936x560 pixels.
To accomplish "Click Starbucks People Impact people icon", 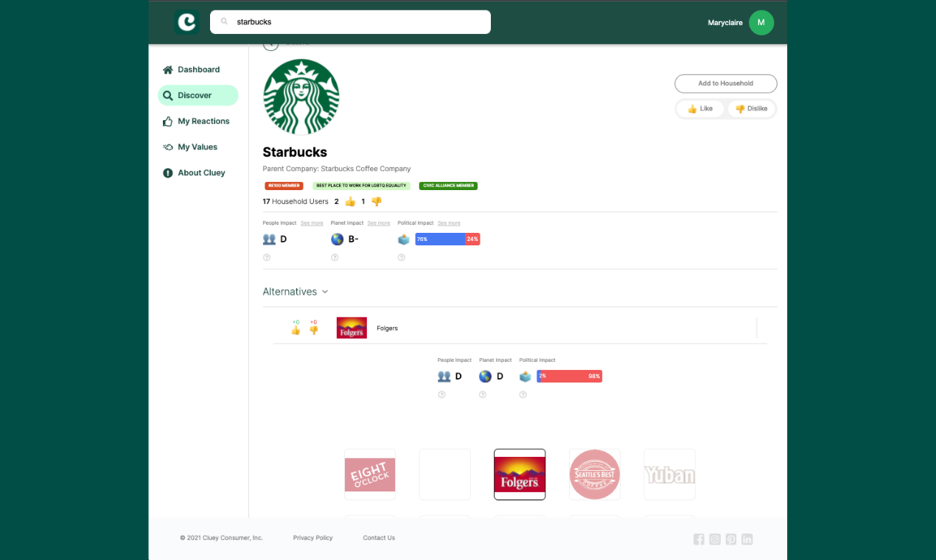I will coord(269,239).
